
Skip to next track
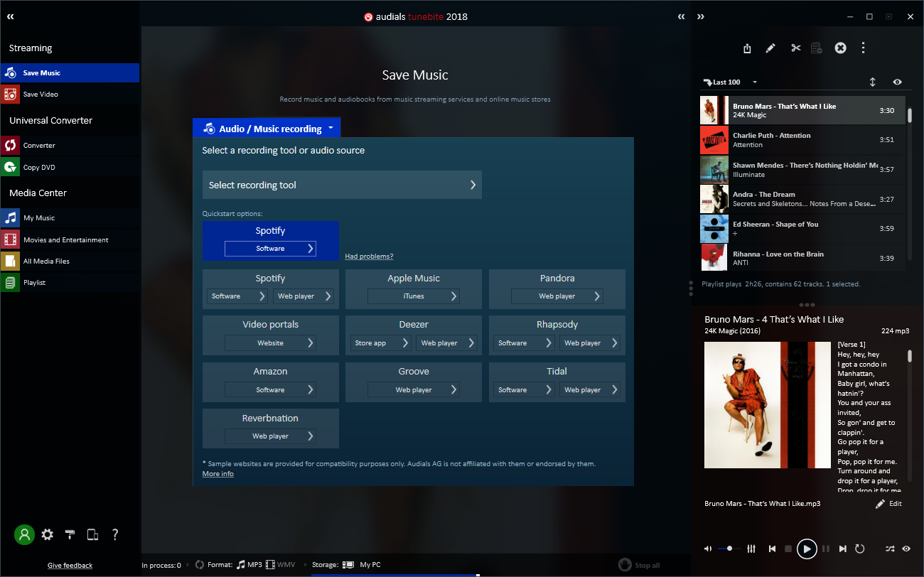coord(843,549)
